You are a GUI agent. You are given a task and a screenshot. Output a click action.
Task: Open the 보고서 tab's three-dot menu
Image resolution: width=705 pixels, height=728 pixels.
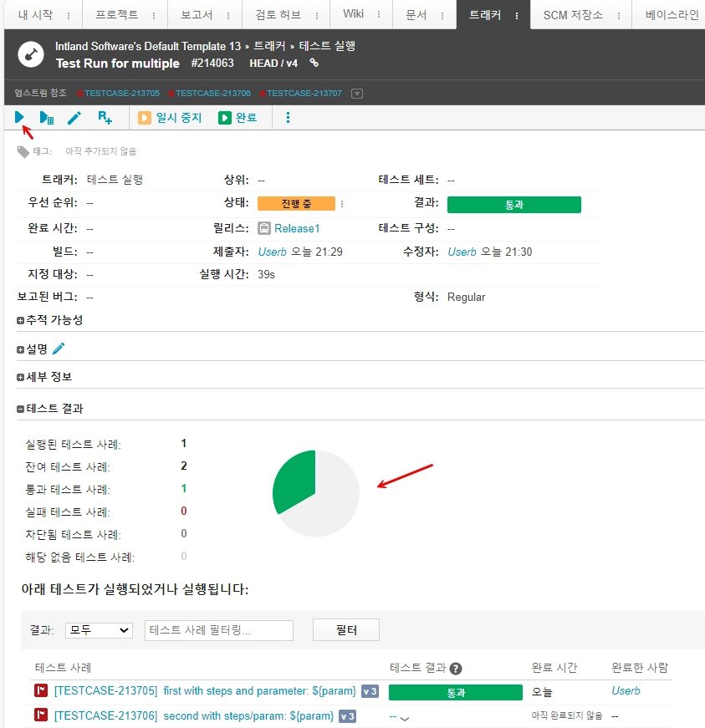(x=228, y=16)
